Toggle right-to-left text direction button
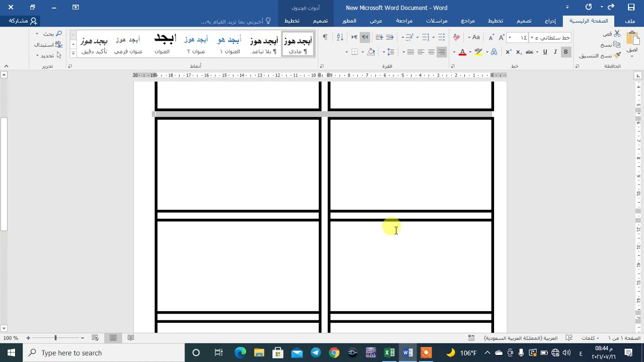 coord(365,37)
